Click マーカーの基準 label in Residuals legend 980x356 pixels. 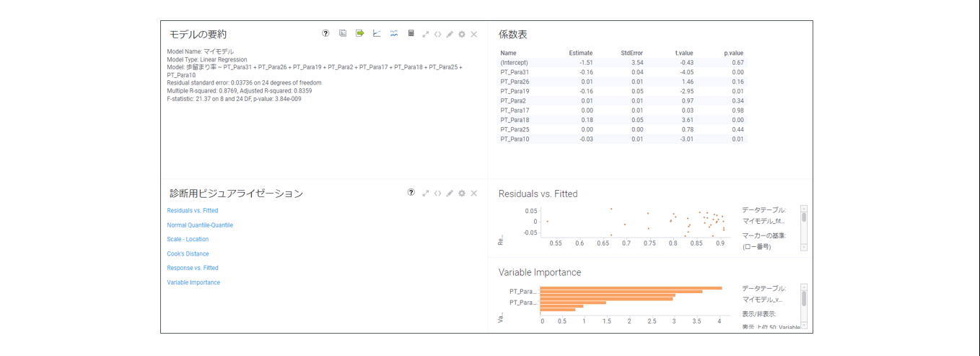(764, 235)
